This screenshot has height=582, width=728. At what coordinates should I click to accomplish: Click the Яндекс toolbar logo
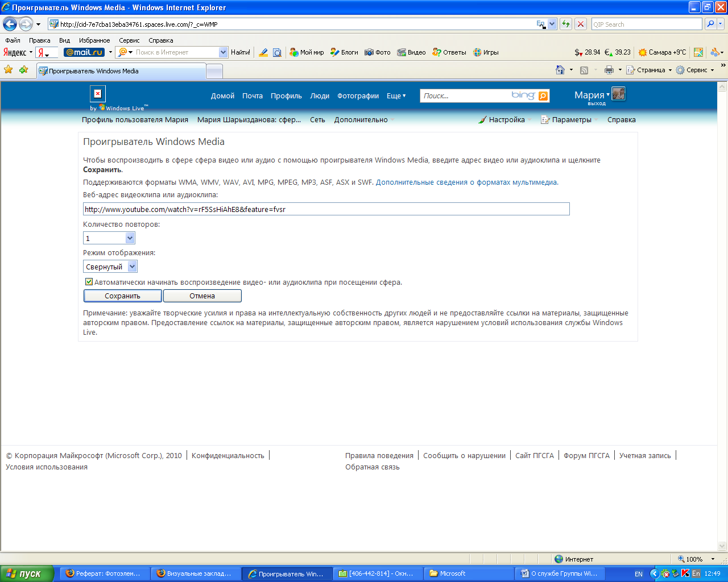15,52
